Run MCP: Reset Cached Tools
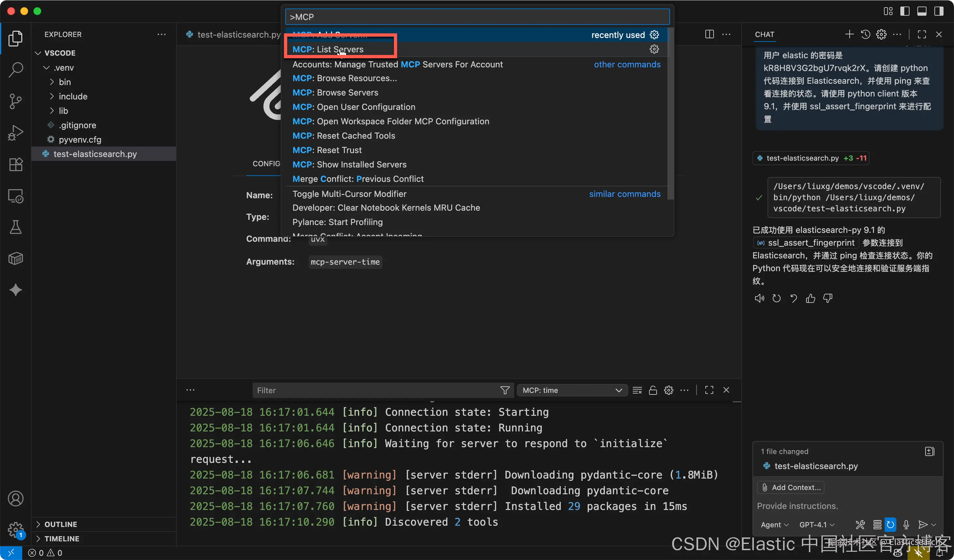 click(x=476, y=136)
